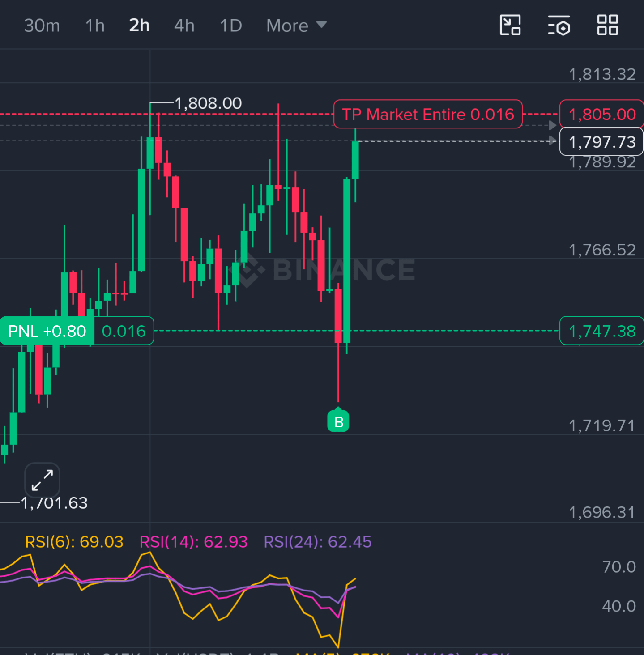
Task: Click the 1,747.38 entry price tag
Action: pos(602,331)
